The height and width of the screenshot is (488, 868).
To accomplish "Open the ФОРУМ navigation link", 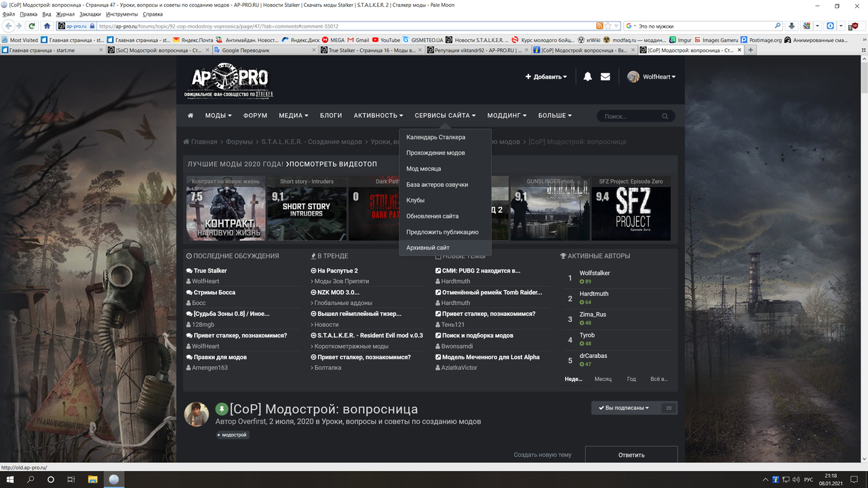I will (256, 116).
